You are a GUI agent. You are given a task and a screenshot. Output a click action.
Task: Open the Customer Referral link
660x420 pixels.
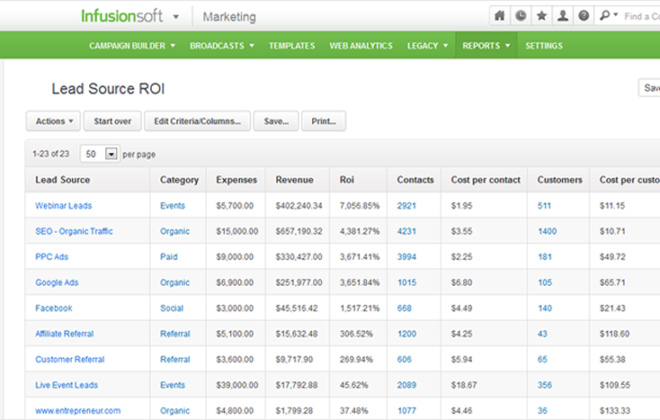(70, 359)
